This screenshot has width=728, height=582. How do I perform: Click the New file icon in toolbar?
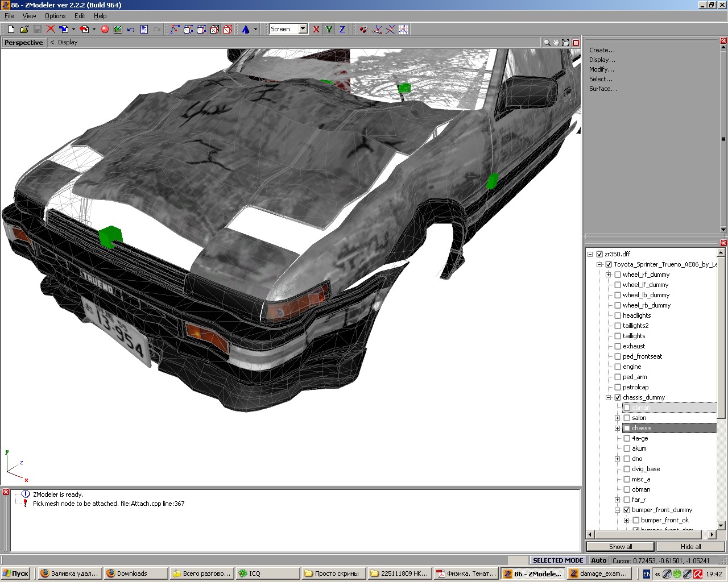11,29
